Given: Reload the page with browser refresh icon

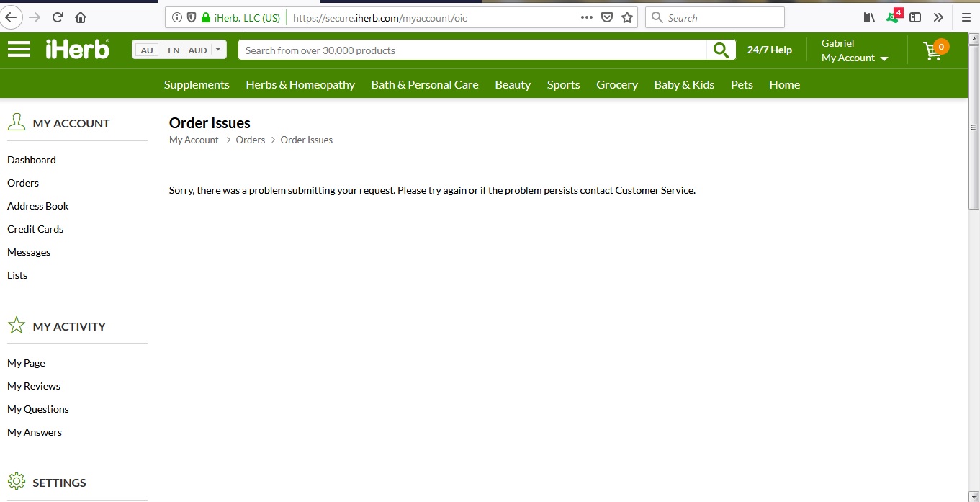Looking at the screenshot, I should 58,17.
